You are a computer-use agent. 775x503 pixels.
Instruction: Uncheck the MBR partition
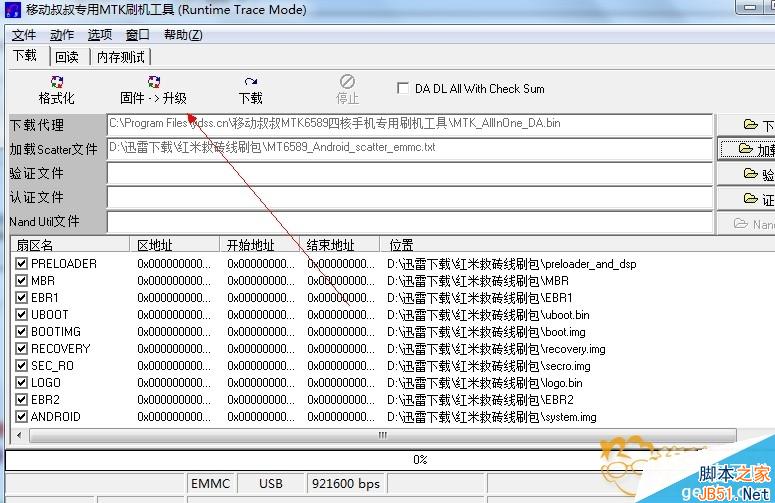tap(21, 280)
